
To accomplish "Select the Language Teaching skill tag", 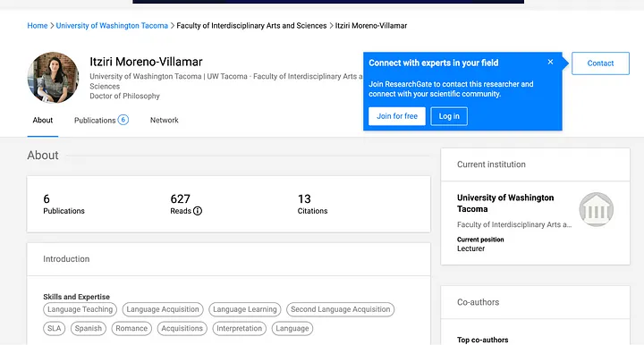I will pos(80,309).
